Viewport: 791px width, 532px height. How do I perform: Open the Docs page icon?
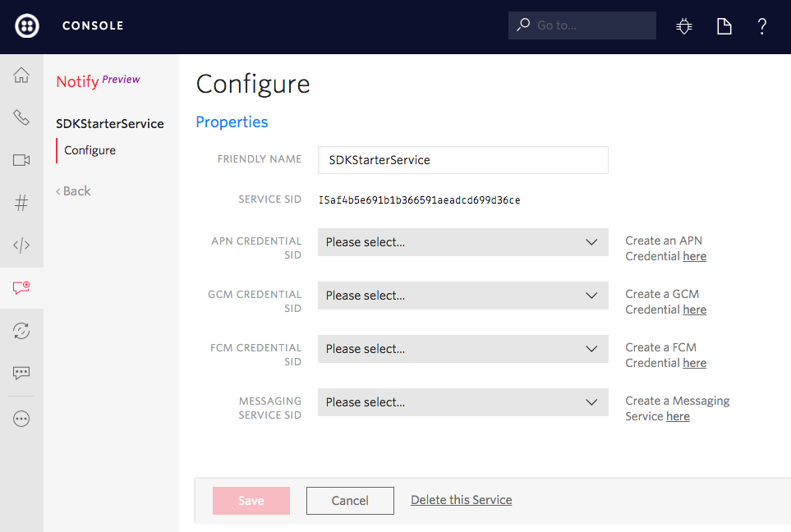(x=724, y=25)
